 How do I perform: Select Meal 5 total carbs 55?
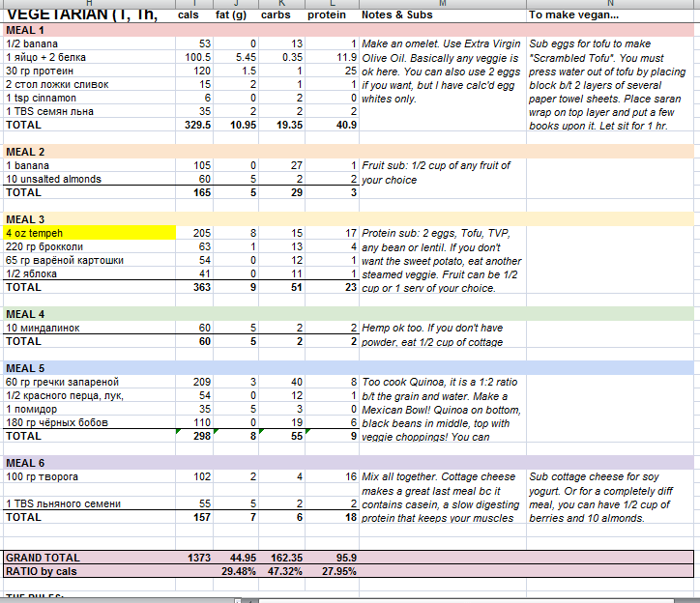[281, 436]
